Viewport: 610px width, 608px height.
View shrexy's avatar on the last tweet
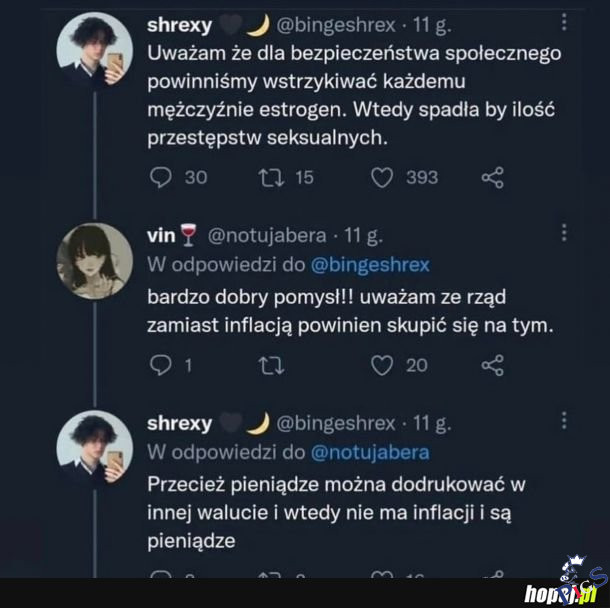(x=95, y=448)
